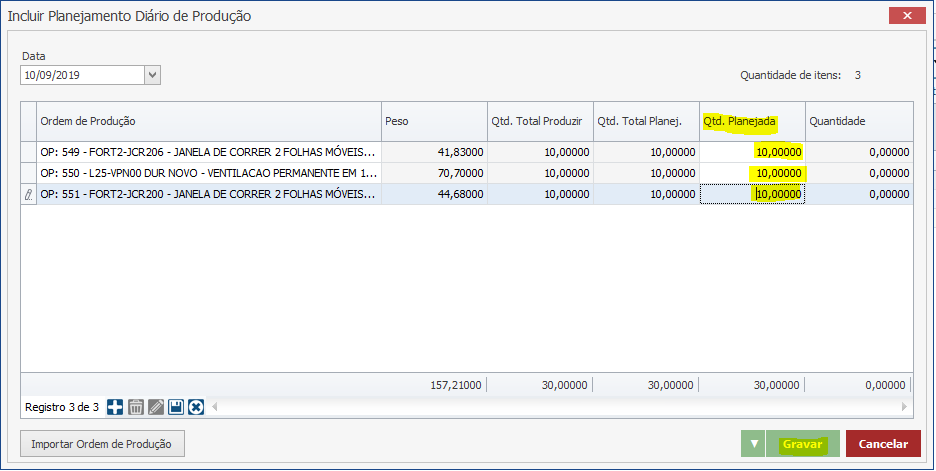Viewport: 936px width, 471px height.
Task: Open the Data date picker dropdown
Action: coord(152,75)
